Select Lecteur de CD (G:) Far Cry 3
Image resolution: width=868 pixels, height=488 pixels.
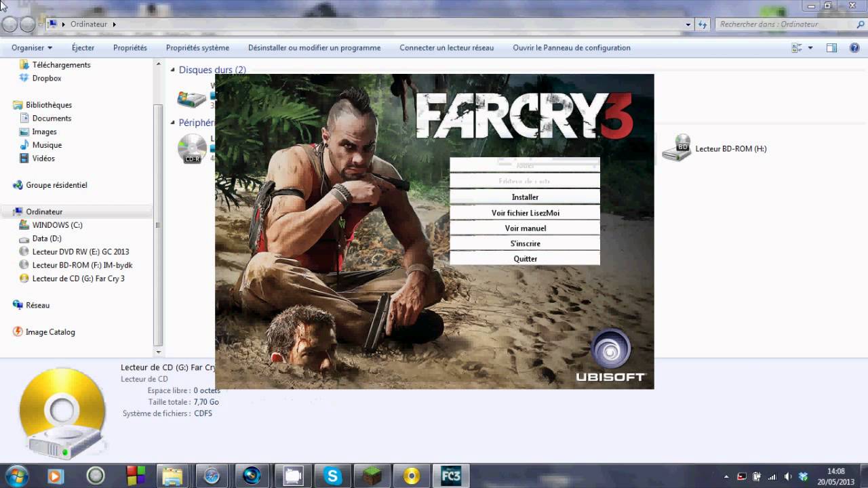(78, 279)
